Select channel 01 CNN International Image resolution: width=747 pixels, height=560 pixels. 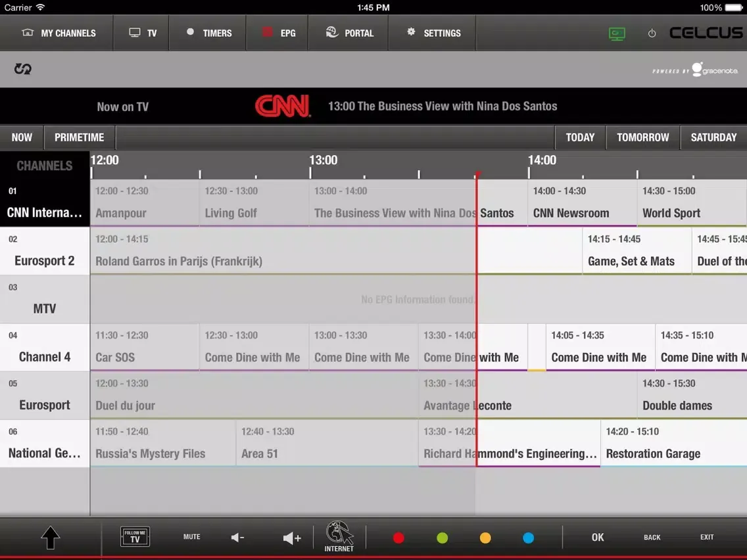pos(45,203)
